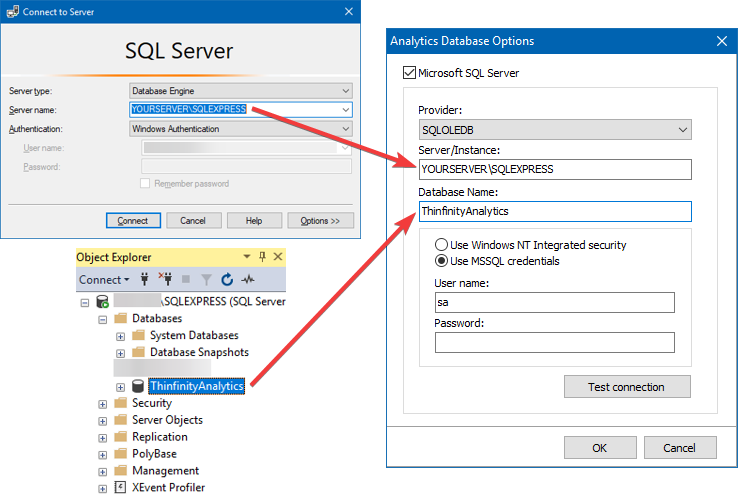
Task: Click the PolyBase folder icon
Action: (x=121, y=454)
